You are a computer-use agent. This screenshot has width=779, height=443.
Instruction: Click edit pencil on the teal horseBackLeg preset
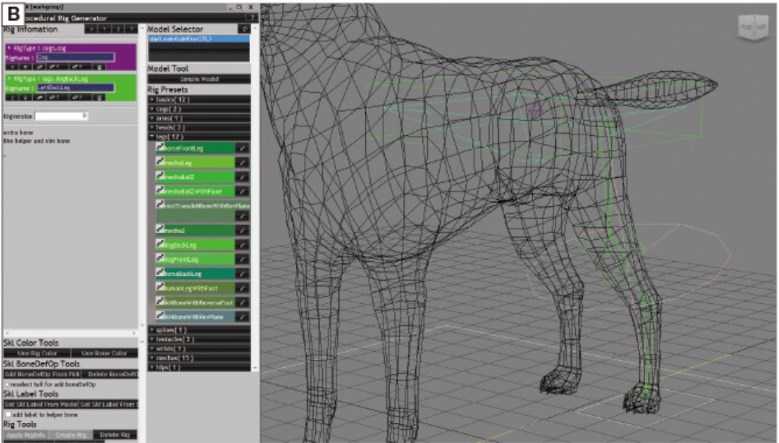[x=242, y=274]
